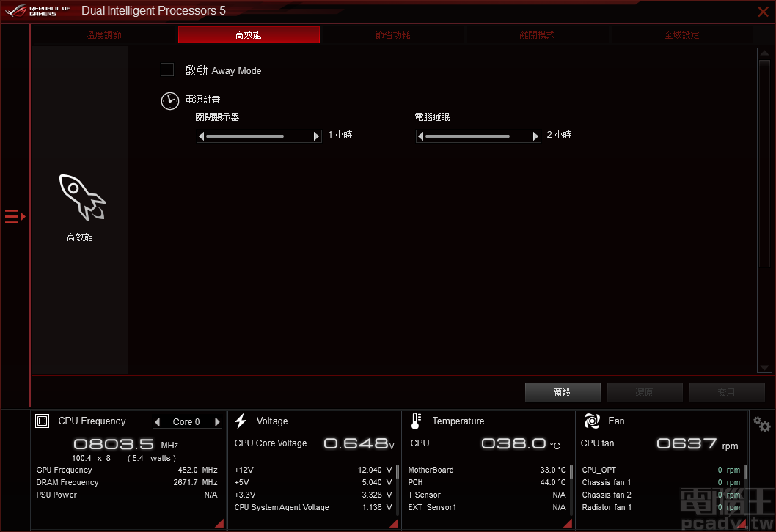Screen dimensions: 776x532
Task: Decrease 電腦睡眠 time with left arrow
Action: (420, 136)
